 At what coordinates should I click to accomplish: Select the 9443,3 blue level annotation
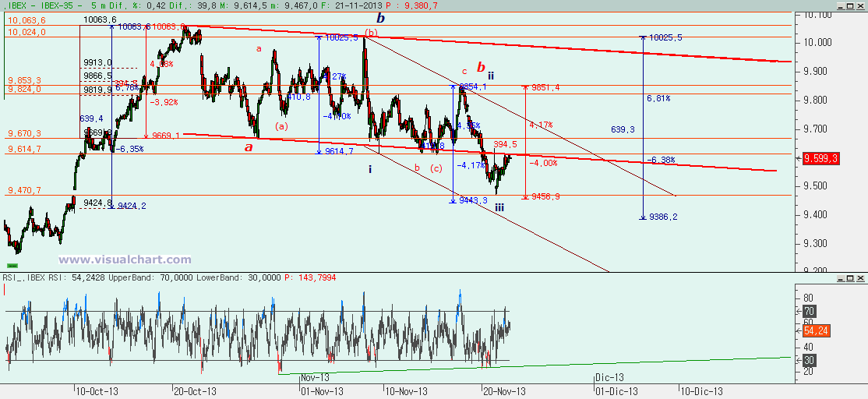click(x=473, y=200)
